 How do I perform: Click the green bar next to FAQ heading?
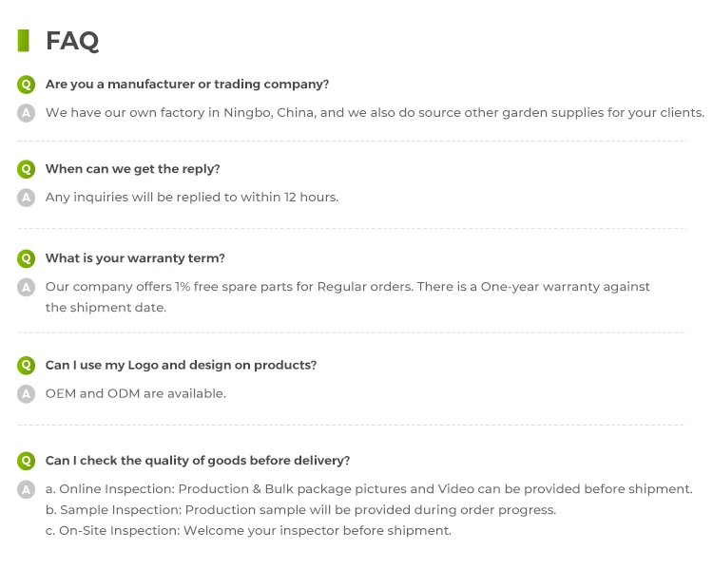click(23, 41)
